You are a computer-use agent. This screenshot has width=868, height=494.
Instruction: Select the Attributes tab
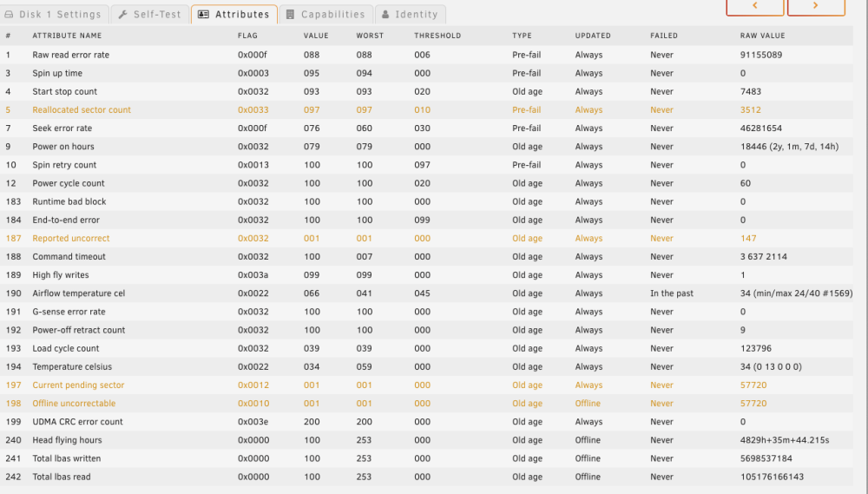(x=234, y=15)
